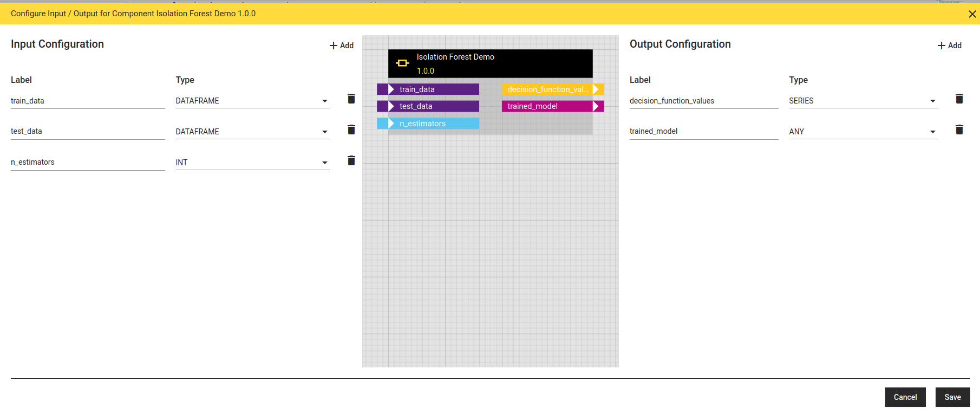Image resolution: width=980 pixels, height=414 pixels.
Task: Open ANY type dropdown for trained_model
Action: coord(863,132)
